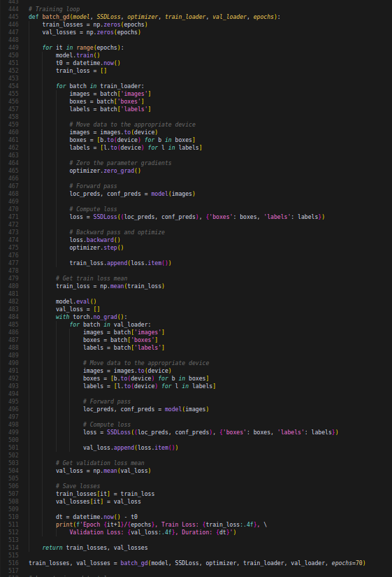The image size is (392, 577).
Task: Click 'optimizer.zero_grad()' line
Action: click(x=106, y=171)
